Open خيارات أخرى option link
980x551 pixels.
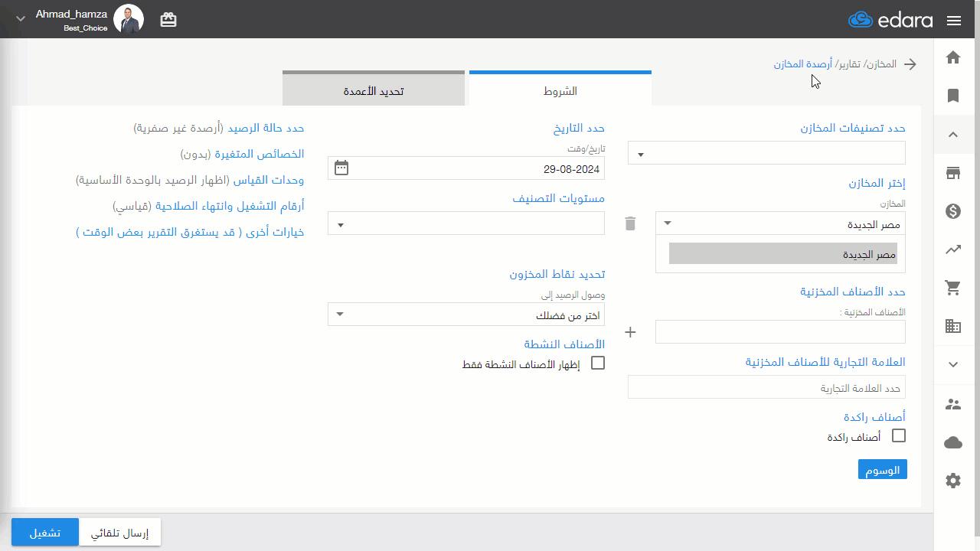tap(190, 232)
